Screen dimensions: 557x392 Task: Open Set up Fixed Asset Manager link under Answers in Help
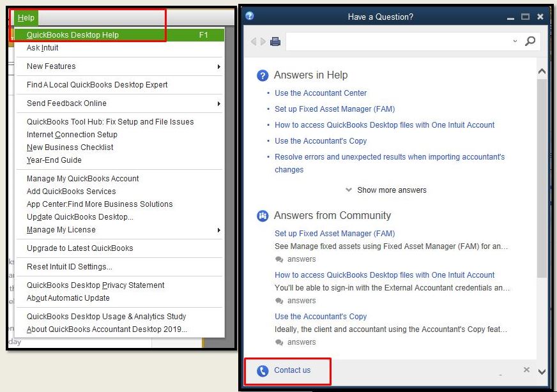[x=335, y=109]
